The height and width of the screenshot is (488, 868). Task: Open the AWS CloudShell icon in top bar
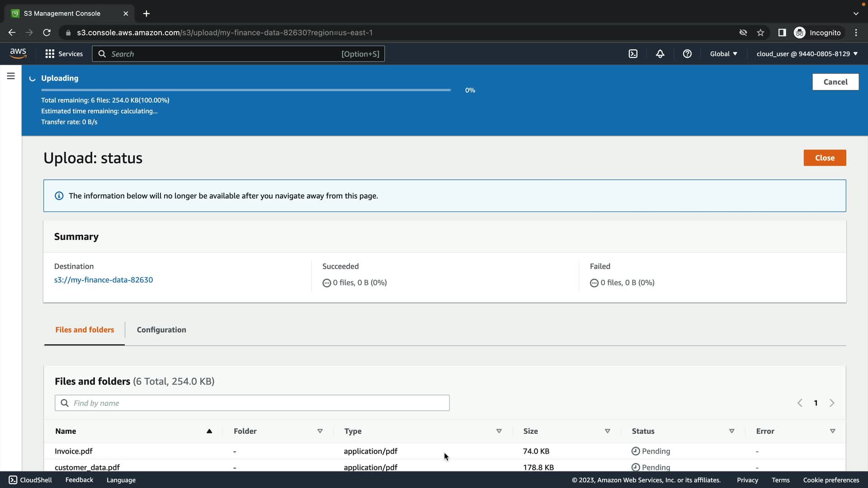pyautogui.click(x=633, y=54)
